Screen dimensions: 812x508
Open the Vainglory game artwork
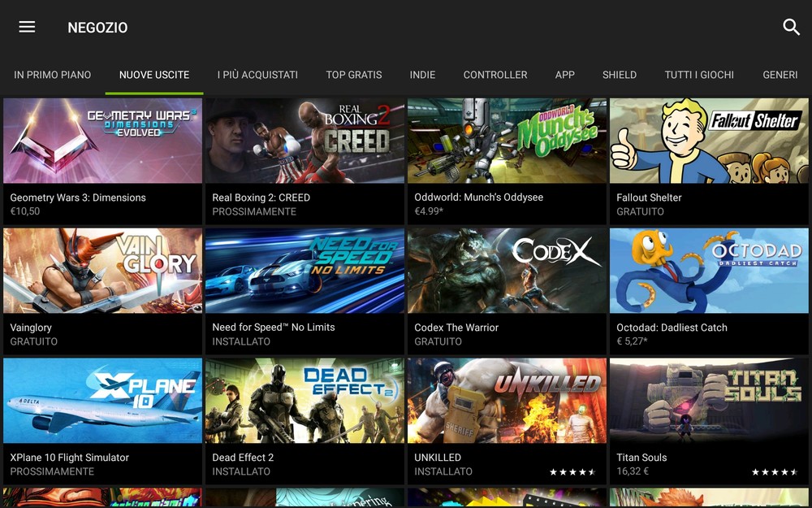pyautogui.click(x=102, y=271)
